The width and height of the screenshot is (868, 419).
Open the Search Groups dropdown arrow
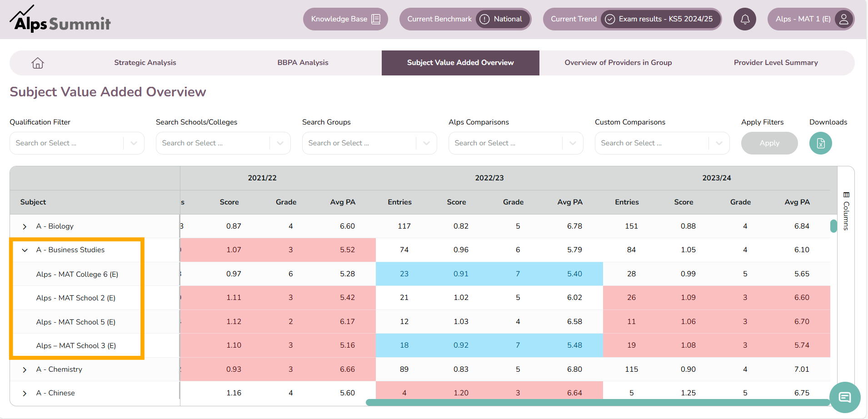(426, 143)
